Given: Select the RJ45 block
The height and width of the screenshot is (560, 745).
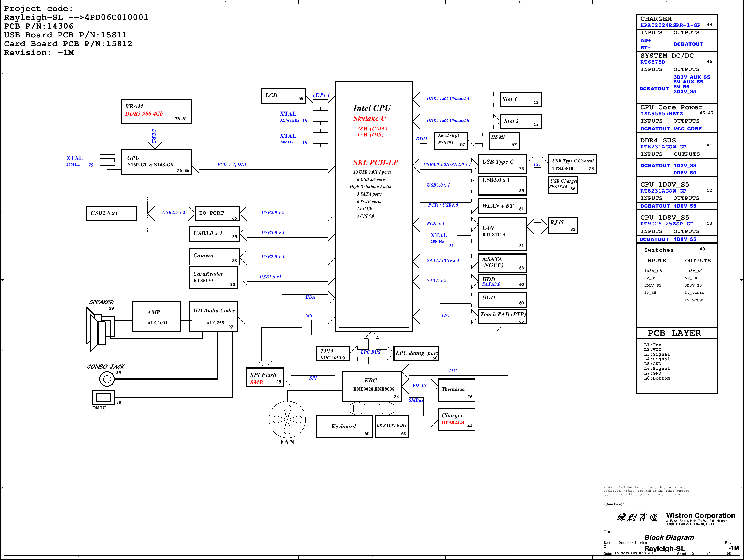Looking at the screenshot, I should pyautogui.click(x=563, y=225).
